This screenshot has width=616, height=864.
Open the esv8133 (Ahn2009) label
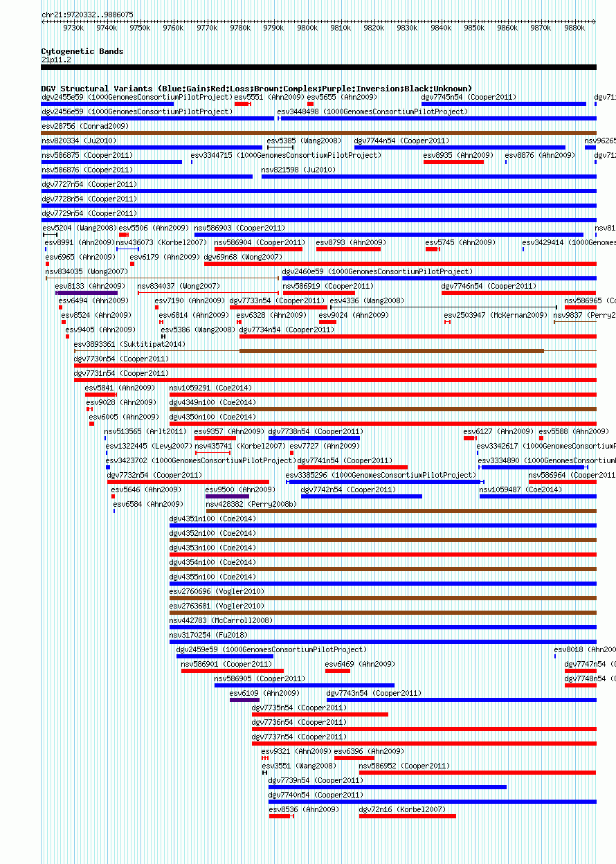point(91,286)
